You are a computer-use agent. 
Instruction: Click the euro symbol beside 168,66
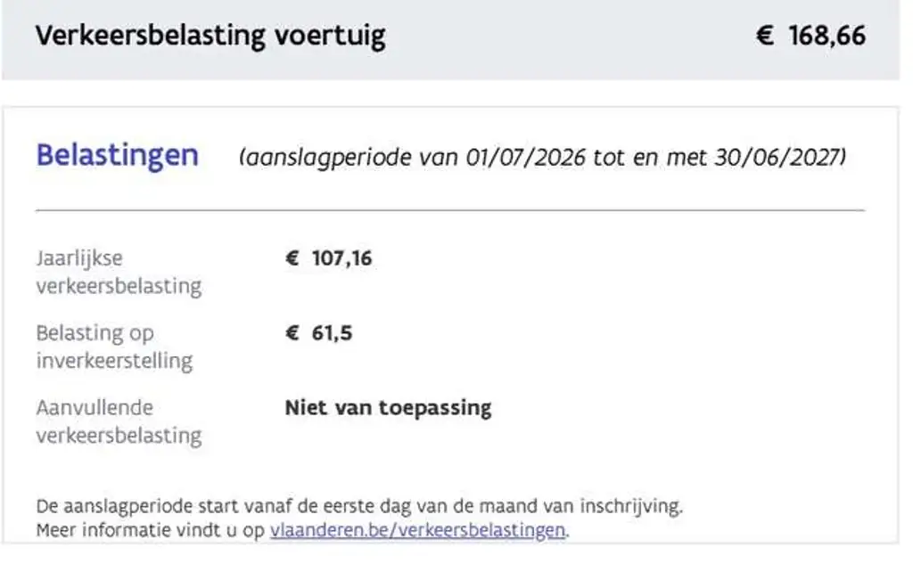coord(764,36)
